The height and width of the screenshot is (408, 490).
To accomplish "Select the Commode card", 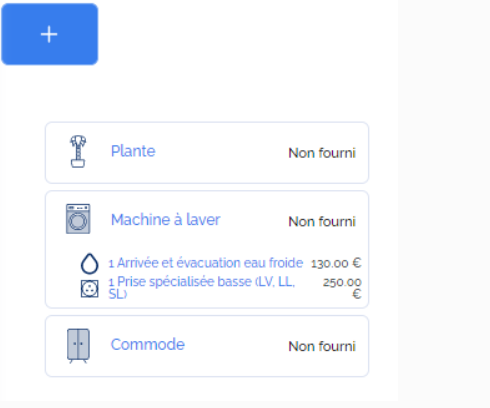I will [207, 346].
